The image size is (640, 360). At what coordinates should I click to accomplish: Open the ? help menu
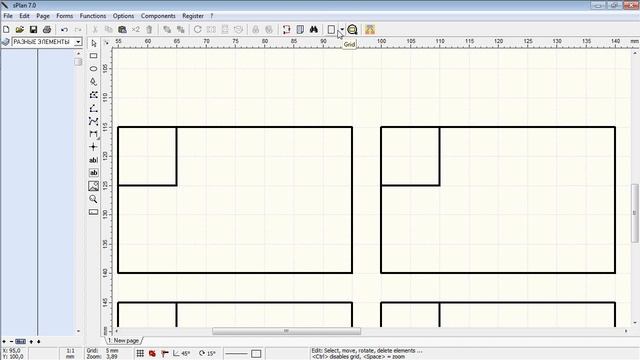(211, 16)
